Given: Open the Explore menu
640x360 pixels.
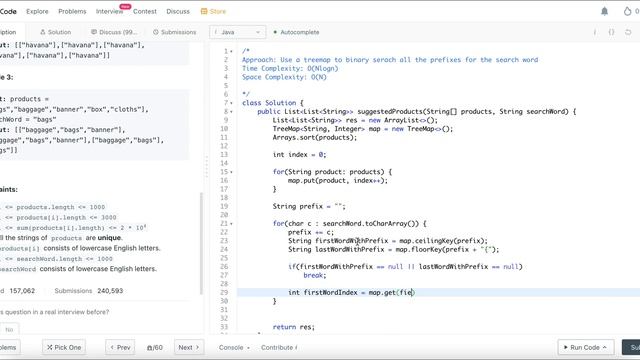Looking at the screenshot, I should (x=37, y=11).
